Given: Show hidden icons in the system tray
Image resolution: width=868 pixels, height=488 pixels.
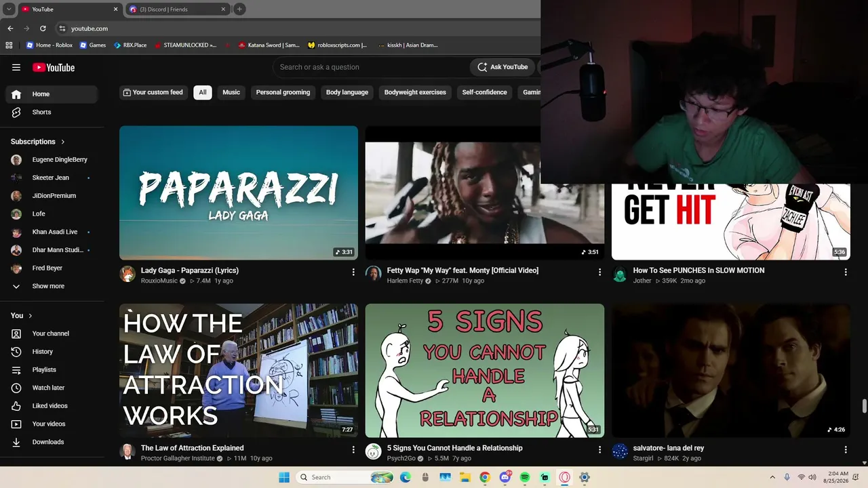Looking at the screenshot, I should 773,477.
